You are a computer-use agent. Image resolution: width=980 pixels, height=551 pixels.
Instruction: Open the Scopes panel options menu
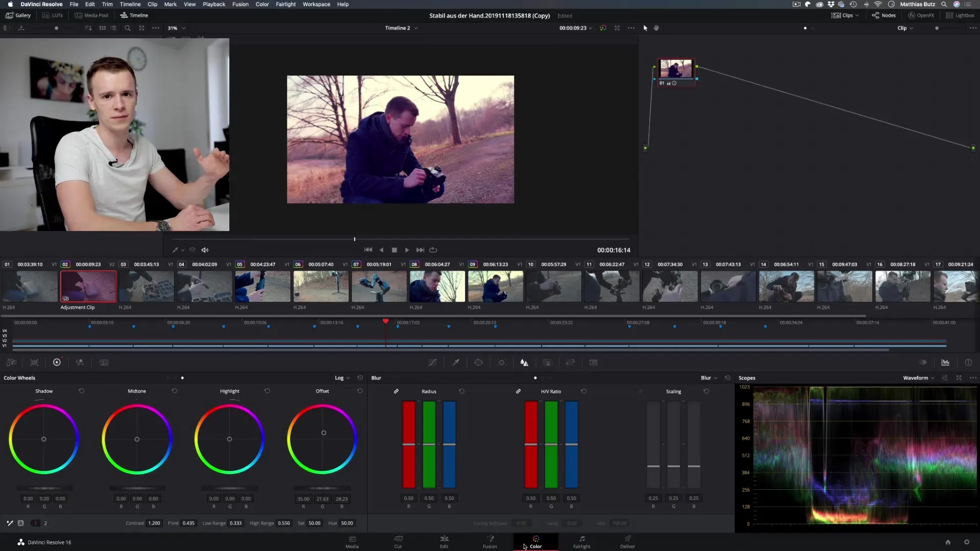point(973,378)
